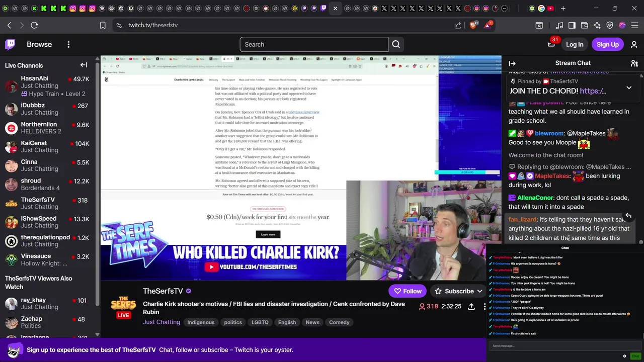Open Brave VPN shield icon
The width and height of the screenshot is (644, 362).
610,25
